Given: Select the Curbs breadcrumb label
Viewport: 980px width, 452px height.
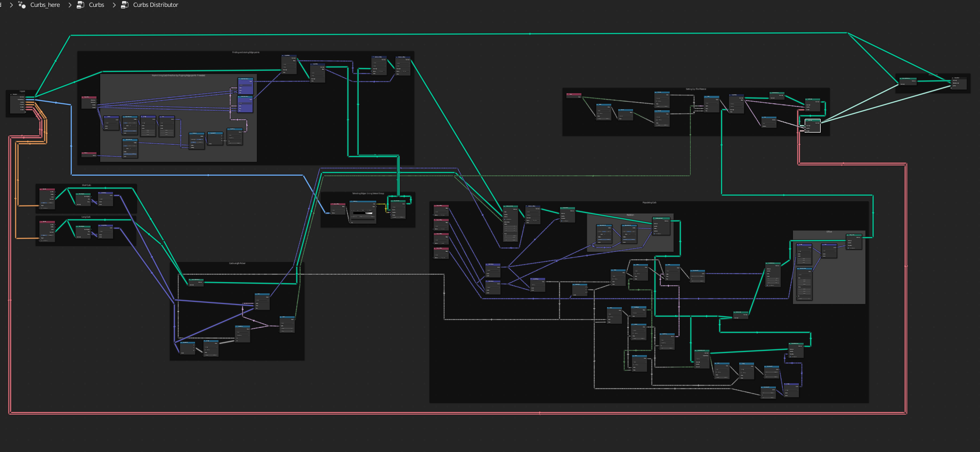Looking at the screenshot, I should coord(96,5).
